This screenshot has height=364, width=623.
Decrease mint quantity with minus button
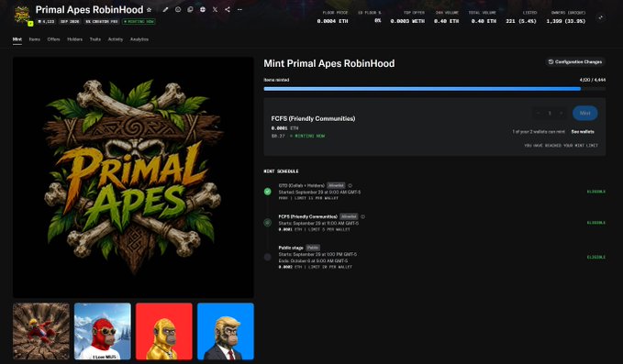tap(538, 113)
